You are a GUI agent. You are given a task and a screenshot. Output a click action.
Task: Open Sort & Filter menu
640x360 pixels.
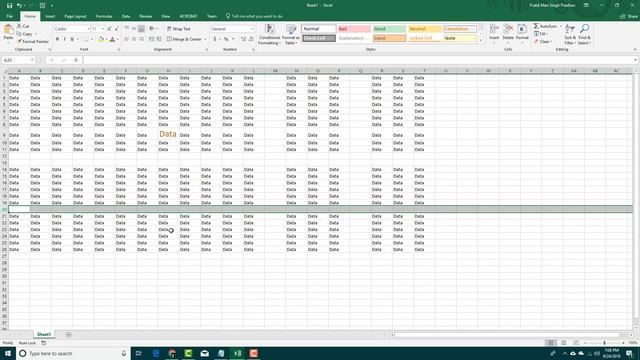(x=570, y=34)
